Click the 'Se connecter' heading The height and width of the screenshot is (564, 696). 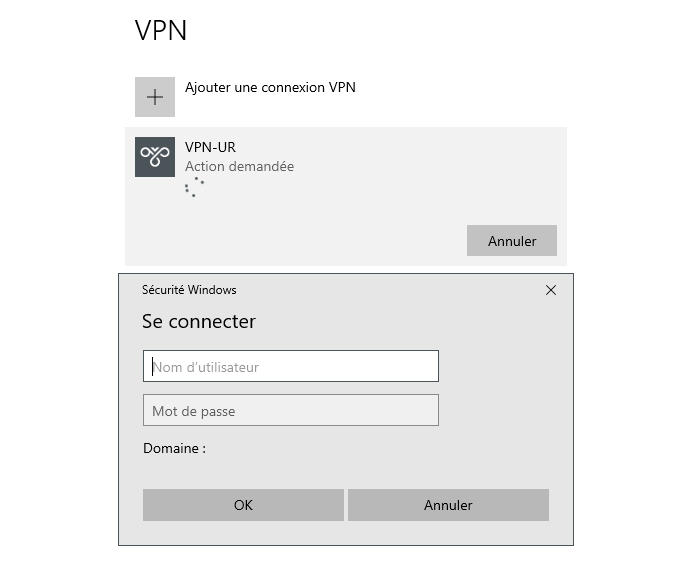pyautogui.click(x=199, y=322)
